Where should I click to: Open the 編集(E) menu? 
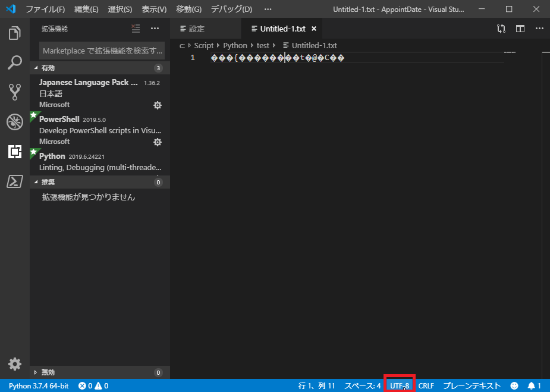tap(86, 9)
